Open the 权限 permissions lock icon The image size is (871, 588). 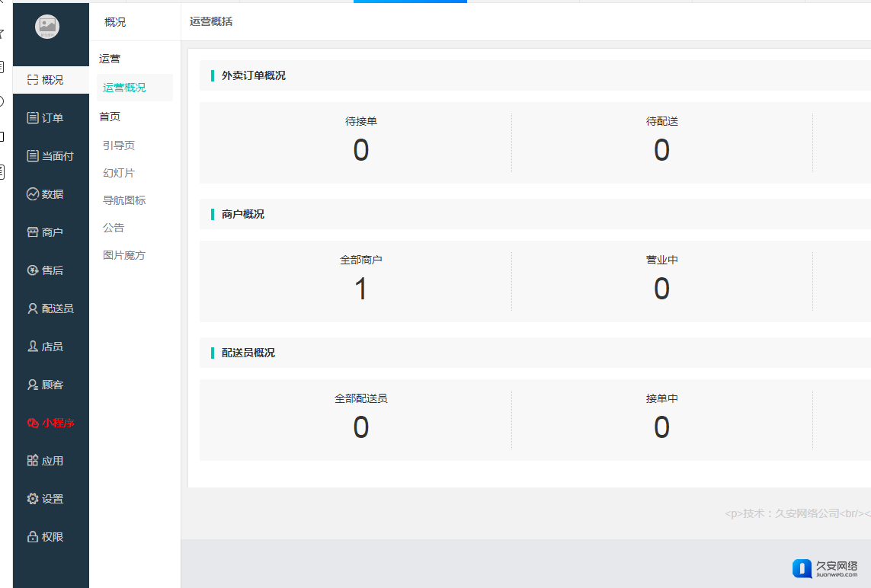click(33, 537)
